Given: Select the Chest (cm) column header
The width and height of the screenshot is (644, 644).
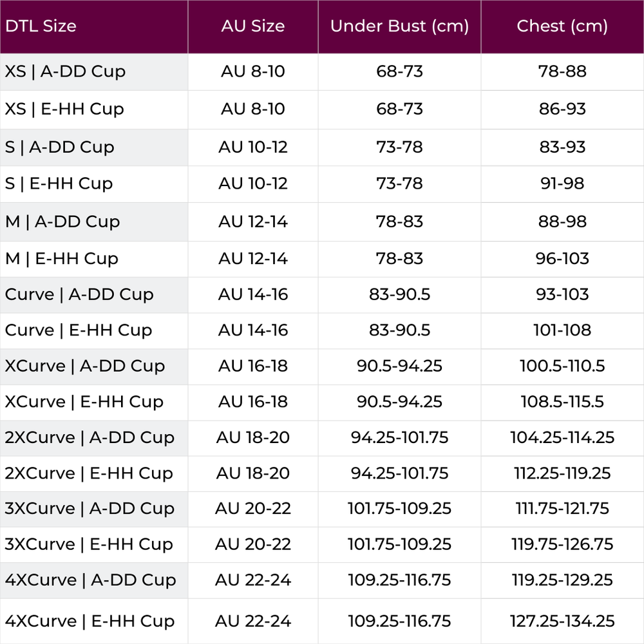Looking at the screenshot, I should (562, 26).
